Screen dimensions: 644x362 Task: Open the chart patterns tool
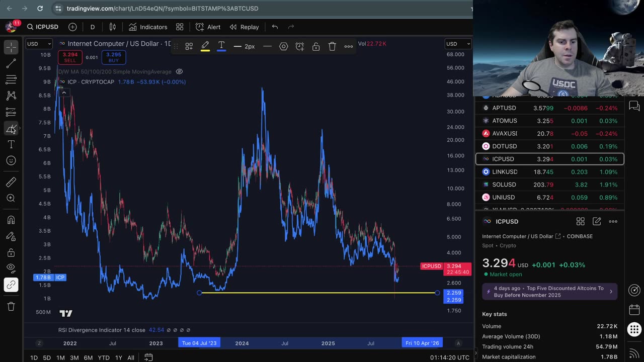click(11, 96)
